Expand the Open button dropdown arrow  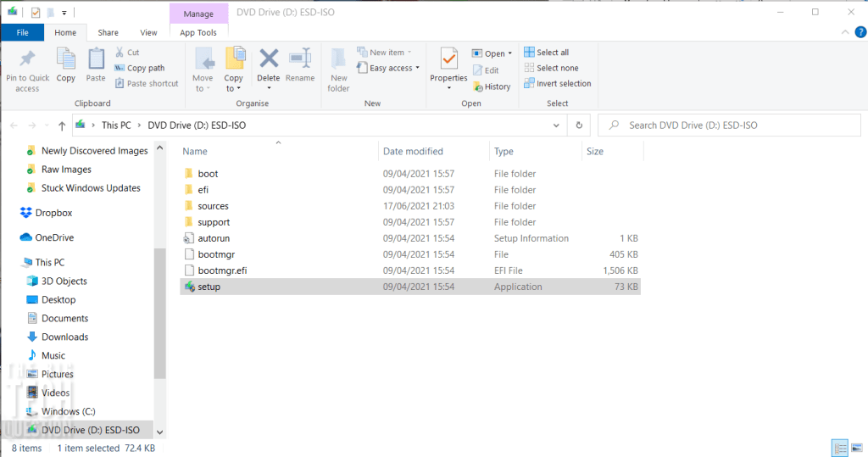click(509, 53)
